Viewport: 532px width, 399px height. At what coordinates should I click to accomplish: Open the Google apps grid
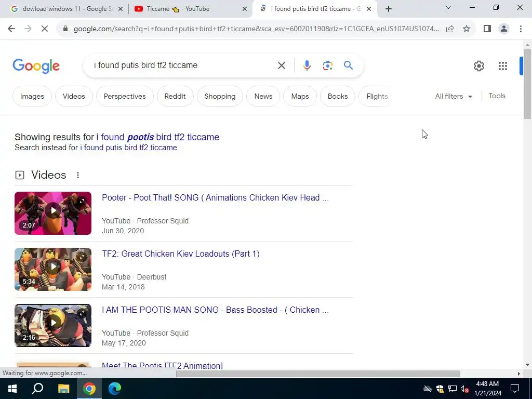click(x=503, y=66)
